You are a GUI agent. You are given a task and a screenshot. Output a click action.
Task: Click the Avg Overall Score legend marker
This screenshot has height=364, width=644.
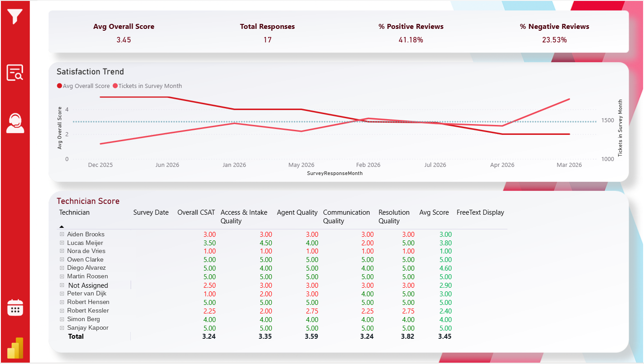click(59, 86)
